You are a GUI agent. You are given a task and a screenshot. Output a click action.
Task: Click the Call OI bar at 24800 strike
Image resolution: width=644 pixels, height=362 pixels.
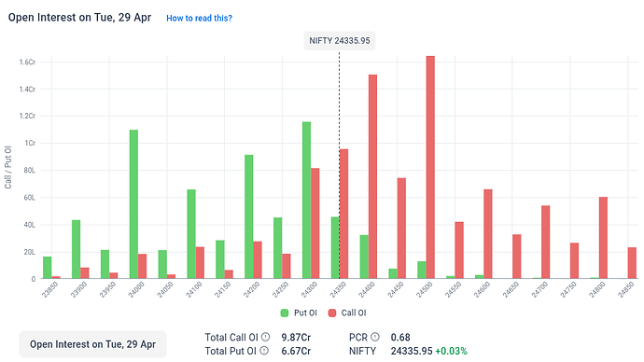(603, 238)
